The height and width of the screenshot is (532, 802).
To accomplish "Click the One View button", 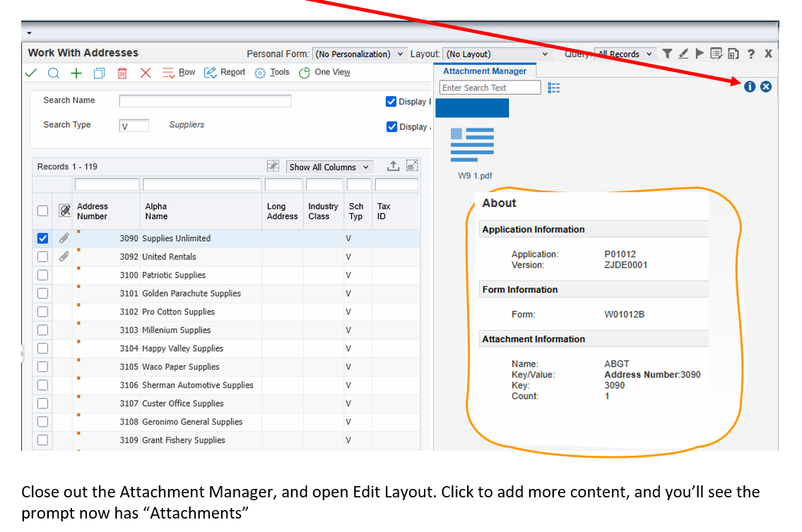I will pyautogui.click(x=324, y=72).
